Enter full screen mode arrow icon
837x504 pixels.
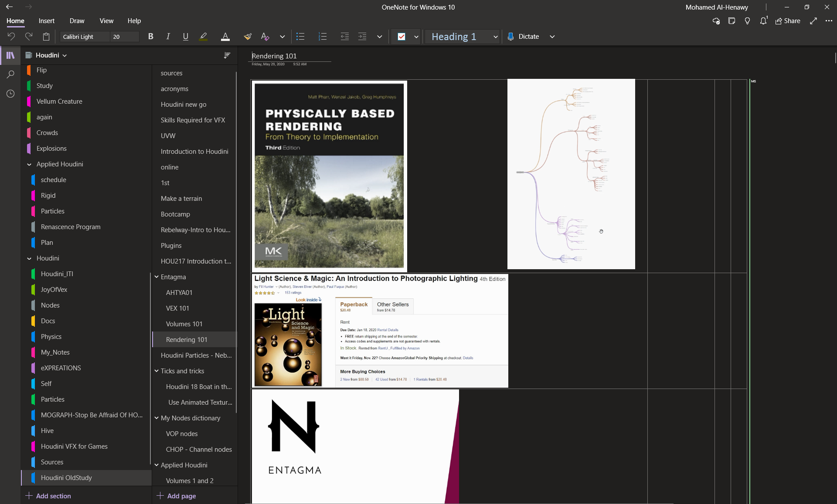pyautogui.click(x=813, y=21)
